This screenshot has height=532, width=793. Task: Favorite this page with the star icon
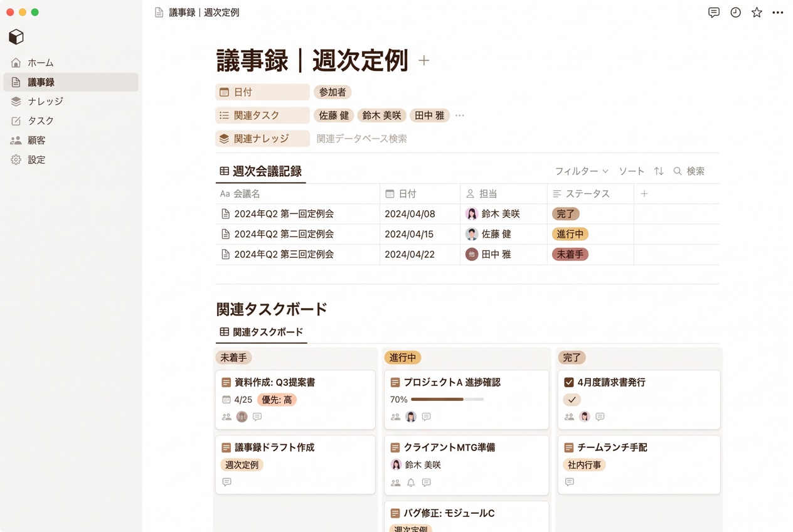click(757, 13)
